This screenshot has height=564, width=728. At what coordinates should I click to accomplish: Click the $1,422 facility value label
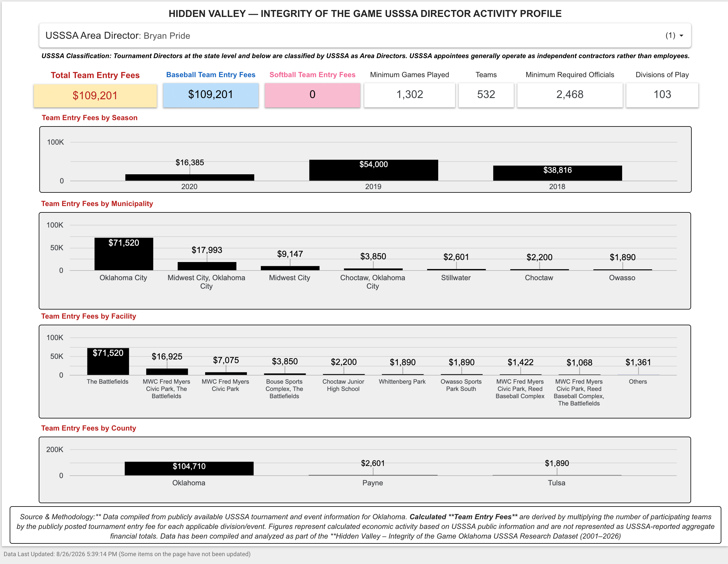coord(521,362)
